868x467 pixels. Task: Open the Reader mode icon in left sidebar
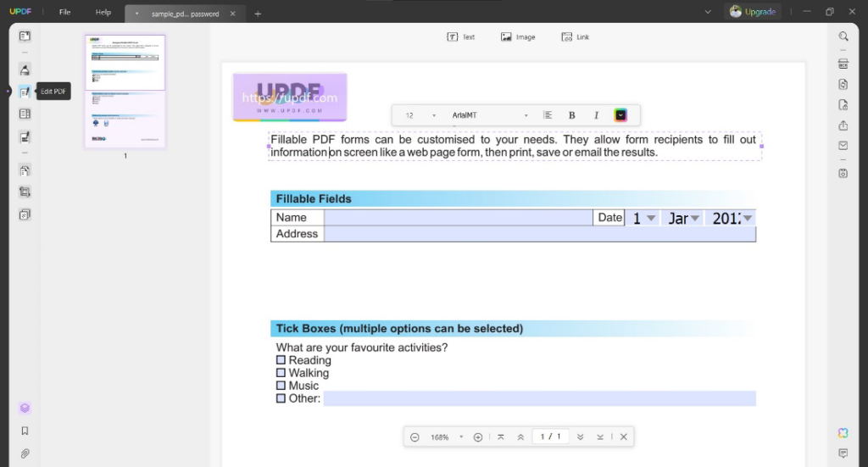[25, 36]
